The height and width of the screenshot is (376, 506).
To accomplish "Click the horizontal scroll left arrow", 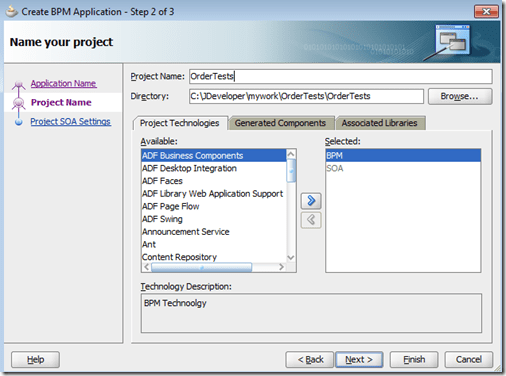I will pyautogui.click(x=146, y=267).
